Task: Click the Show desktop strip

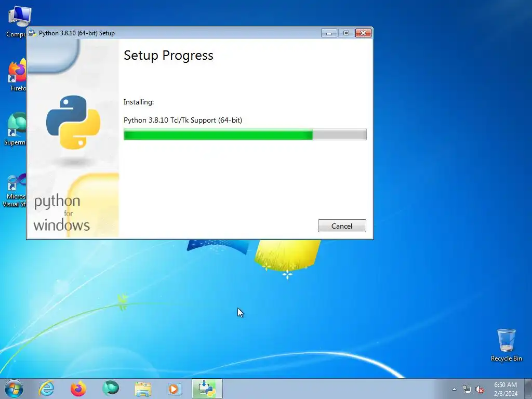Action: [528, 389]
